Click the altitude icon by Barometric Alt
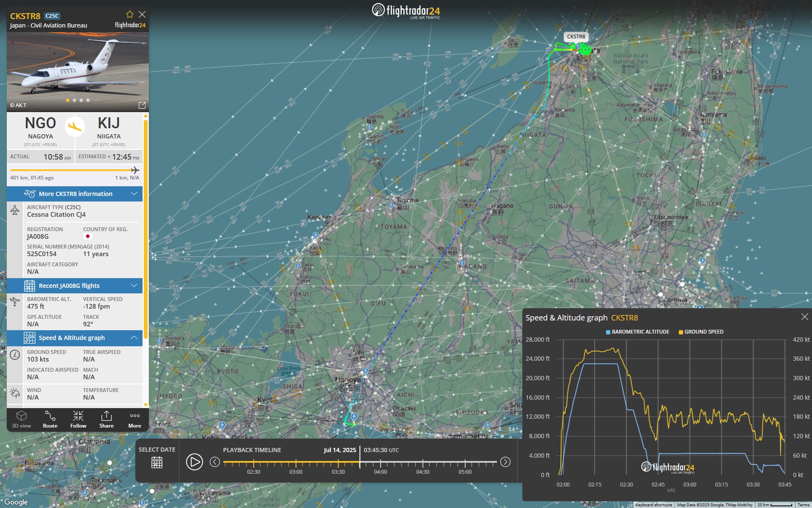Viewport: 812px width, 508px height. pyautogui.click(x=15, y=302)
